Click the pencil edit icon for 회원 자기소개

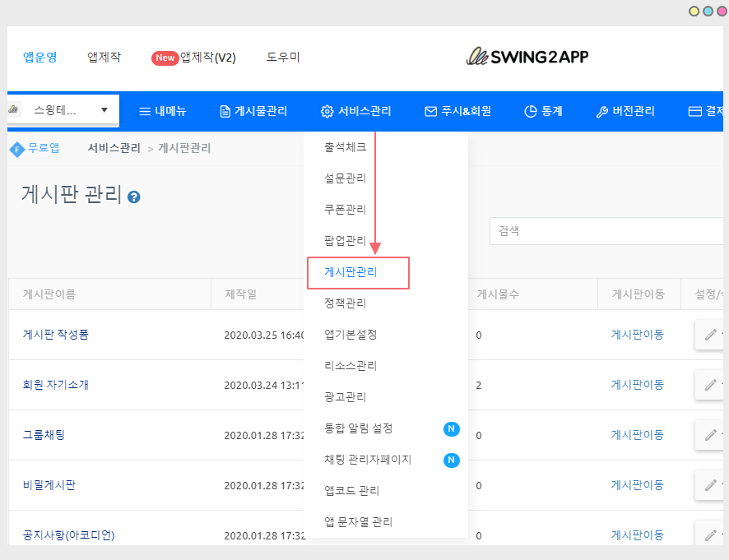pos(710,384)
